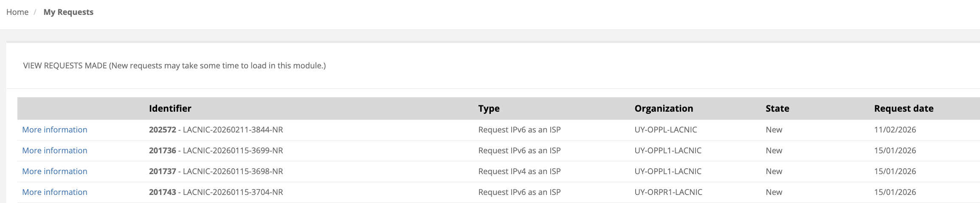Click the Request date column header
980x203 pixels.
[904, 109]
